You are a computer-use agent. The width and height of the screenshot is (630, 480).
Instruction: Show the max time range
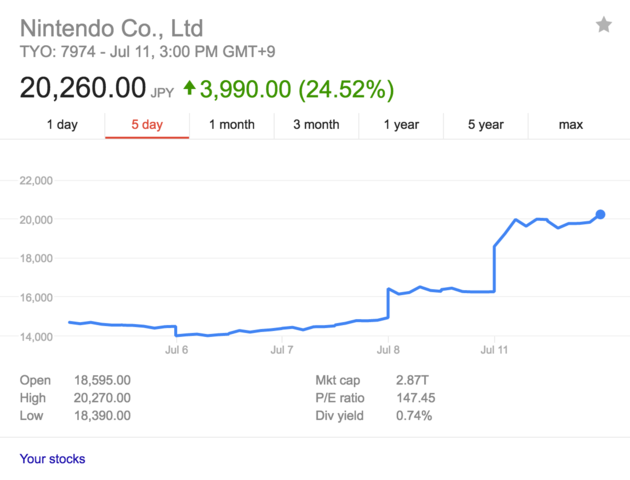click(571, 125)
